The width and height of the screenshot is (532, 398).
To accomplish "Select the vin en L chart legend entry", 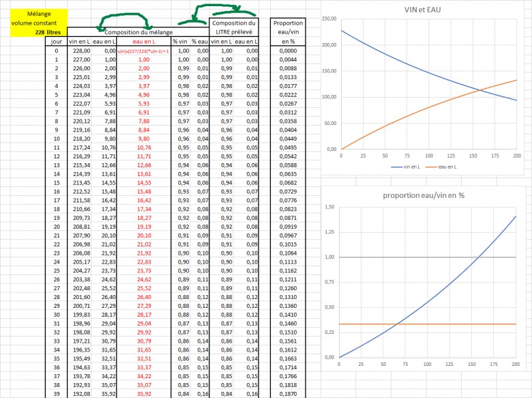I will tap(406, 166).
